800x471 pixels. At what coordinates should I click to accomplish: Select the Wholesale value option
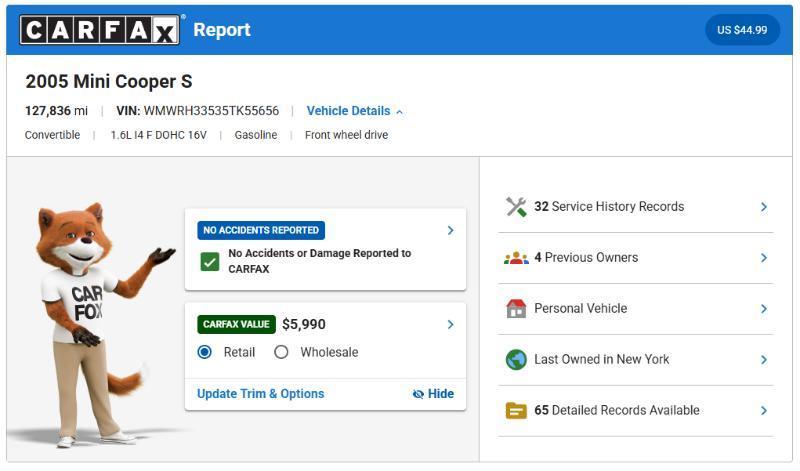point(281,352)
